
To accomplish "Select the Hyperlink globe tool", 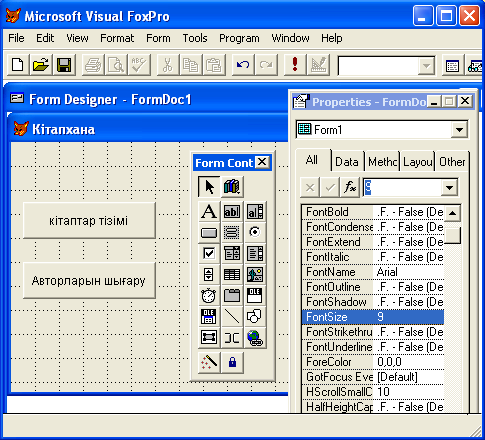I will [x=255, y=338].
